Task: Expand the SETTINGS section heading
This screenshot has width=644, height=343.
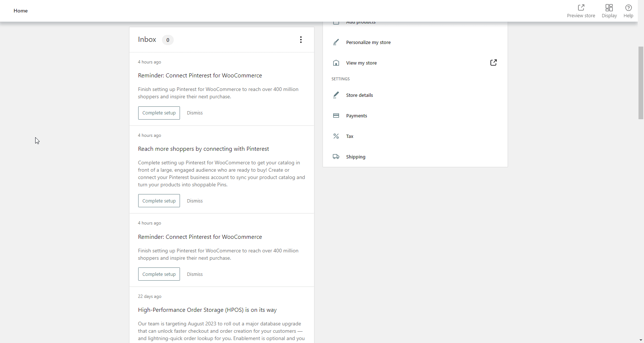Action: (340, 79)
